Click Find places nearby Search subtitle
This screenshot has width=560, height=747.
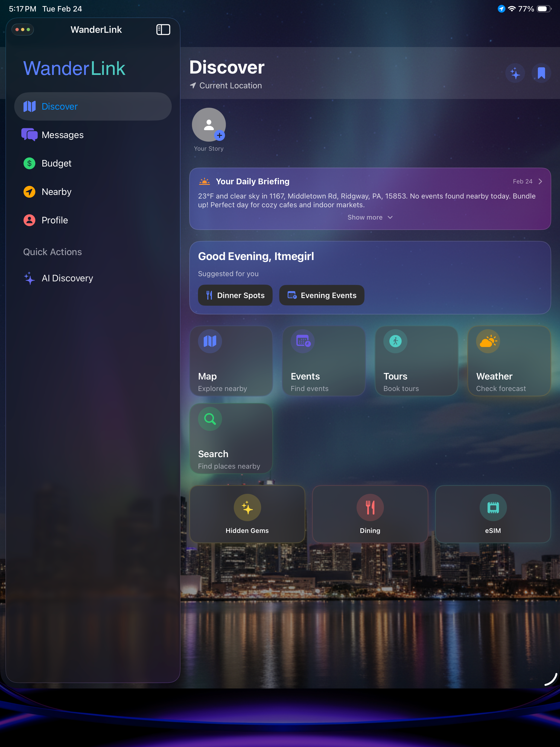(x=229, y=466)
